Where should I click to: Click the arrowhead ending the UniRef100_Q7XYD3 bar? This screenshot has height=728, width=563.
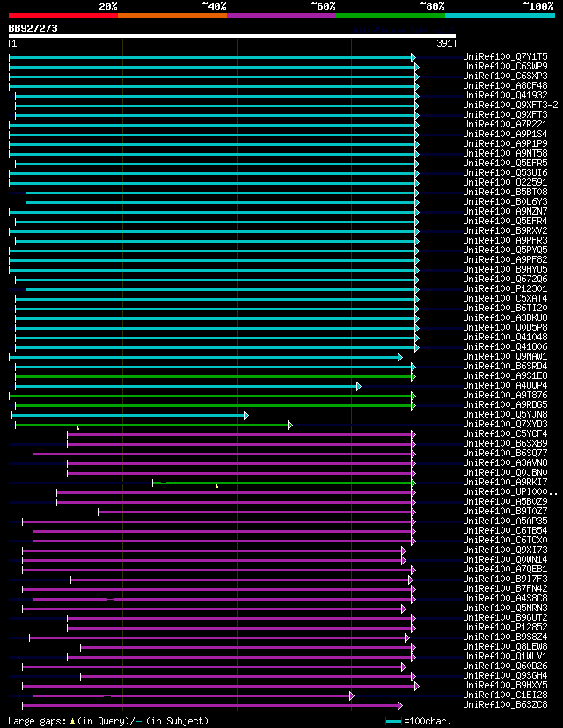coord(290,425)
